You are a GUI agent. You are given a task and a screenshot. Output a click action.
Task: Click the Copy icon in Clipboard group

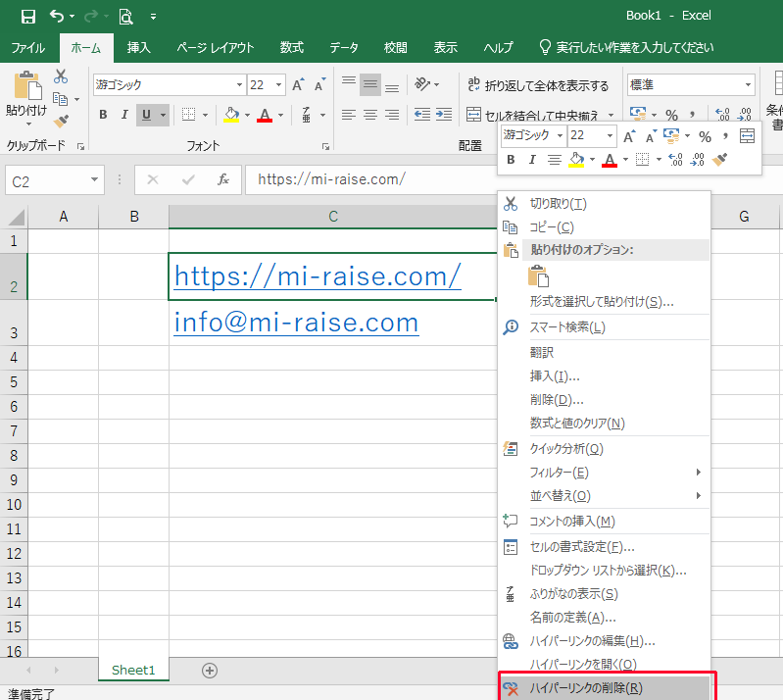61,99
